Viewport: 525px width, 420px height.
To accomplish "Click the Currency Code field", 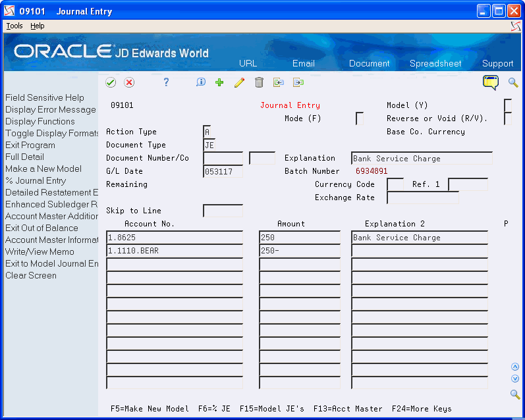I will coord(395,184).
